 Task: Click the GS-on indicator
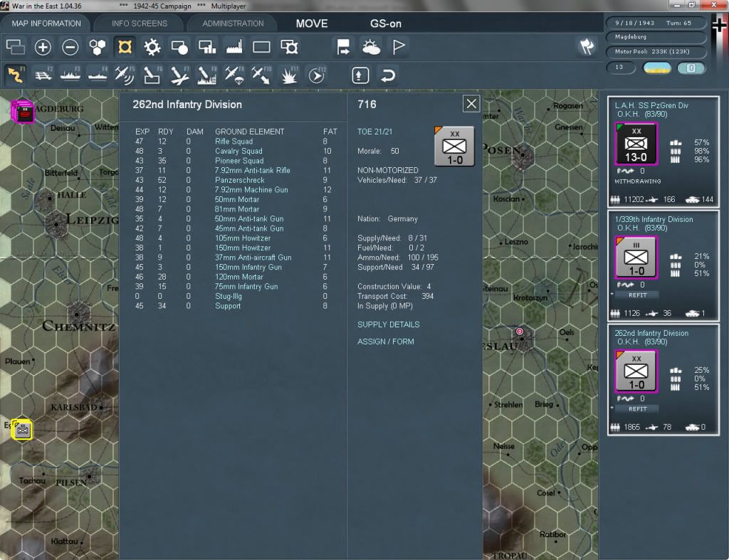(x=385, y=23)
